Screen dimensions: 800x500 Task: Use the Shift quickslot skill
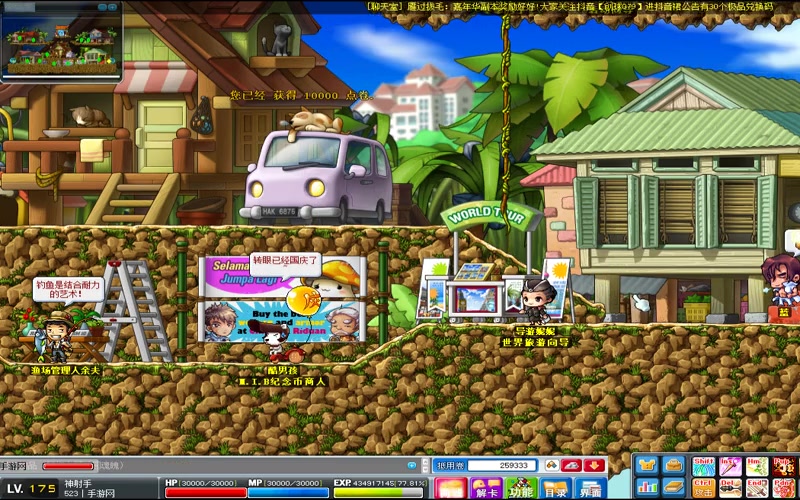click(x=703, y=467)
